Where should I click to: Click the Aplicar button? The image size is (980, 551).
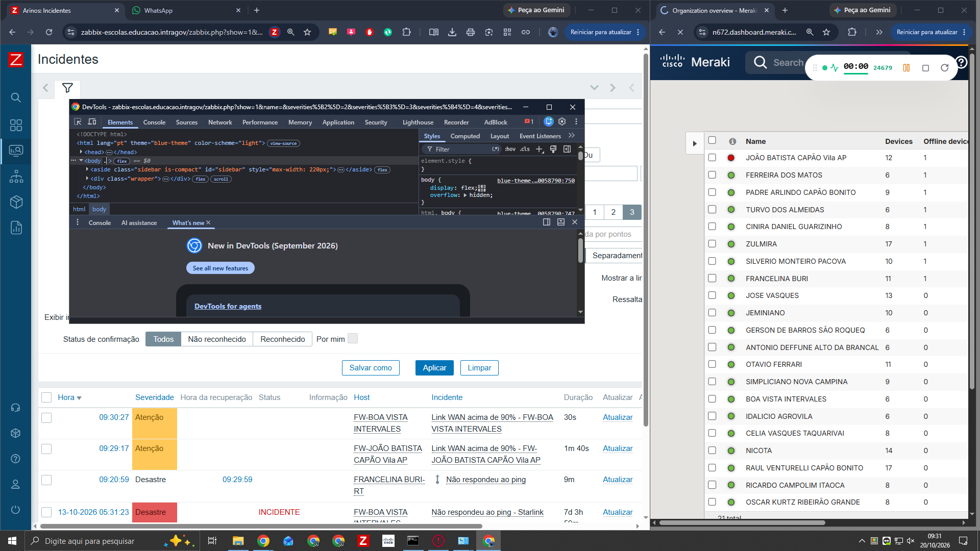point(434,368)
